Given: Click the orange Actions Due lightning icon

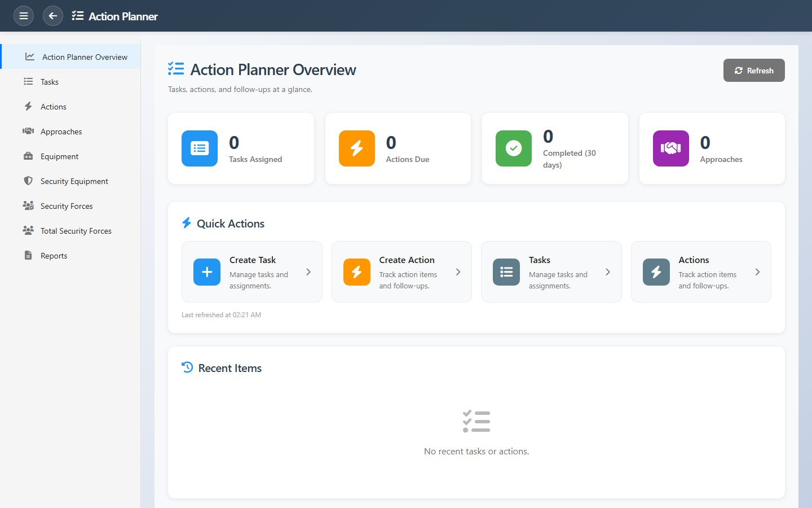Looking at the screenshot, I should [x=356, y=148].
